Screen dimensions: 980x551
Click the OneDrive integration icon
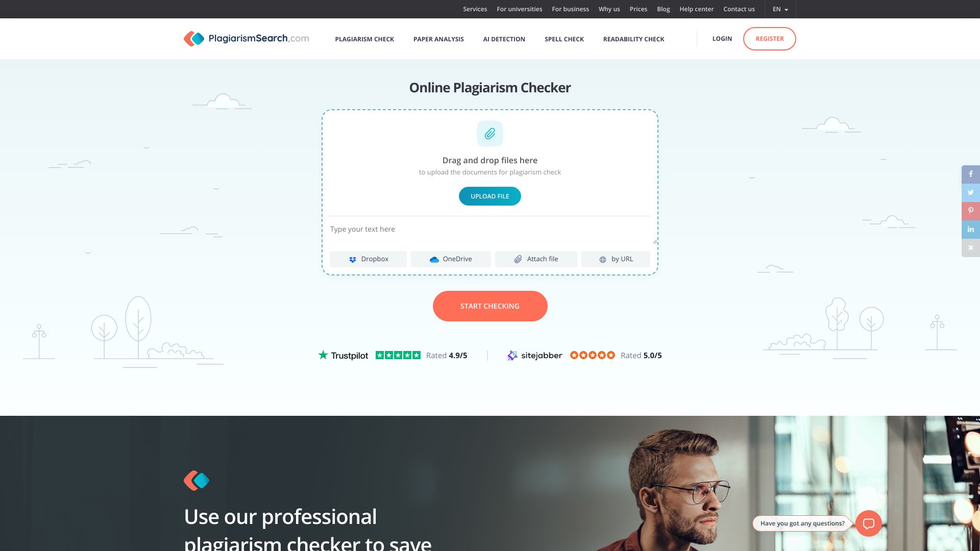434,259
